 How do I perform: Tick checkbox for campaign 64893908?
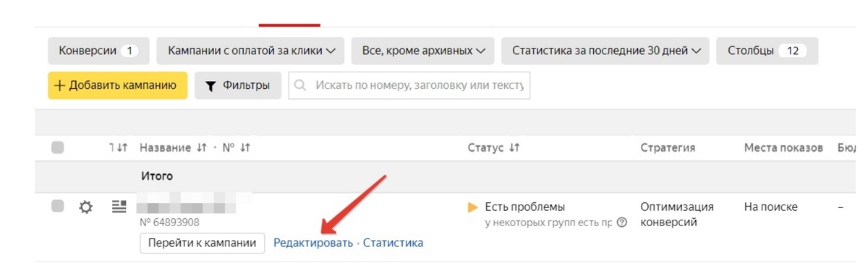coord(58,207)
